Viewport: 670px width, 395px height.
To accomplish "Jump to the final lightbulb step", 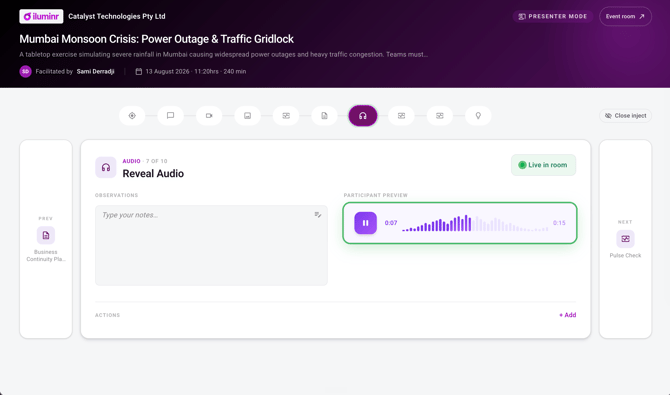I will click(478, 115).
